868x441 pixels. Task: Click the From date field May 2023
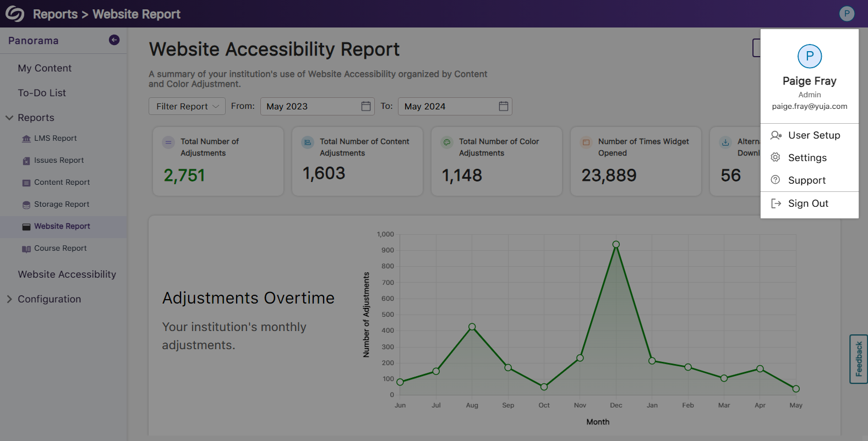(308, 106)
